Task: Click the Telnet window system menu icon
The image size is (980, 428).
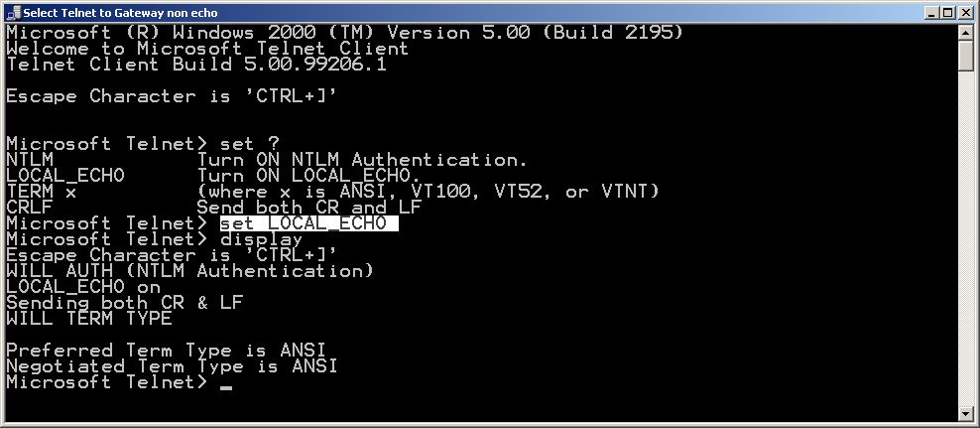Action: (x=13, y=13)
